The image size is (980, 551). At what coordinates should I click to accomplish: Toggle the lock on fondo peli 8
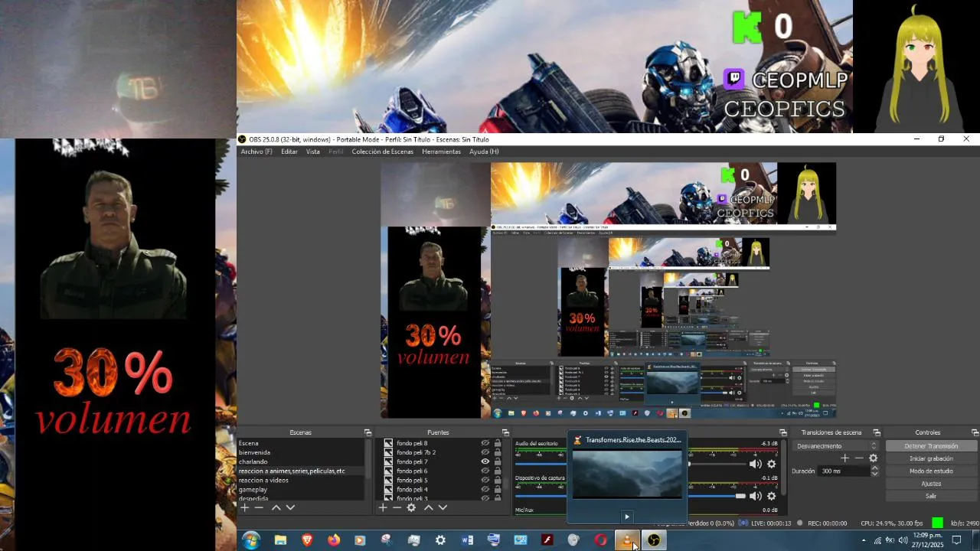tap(498, 443)
